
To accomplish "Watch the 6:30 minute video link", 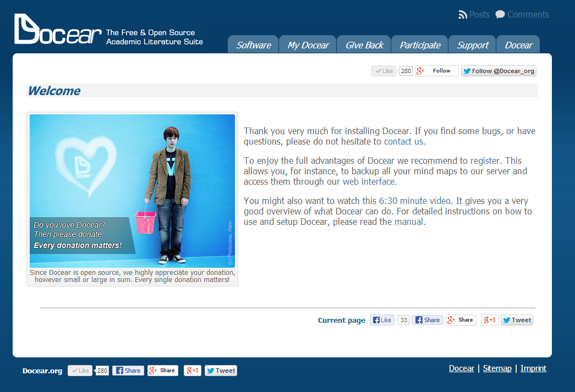I will (x=415, y=201).
